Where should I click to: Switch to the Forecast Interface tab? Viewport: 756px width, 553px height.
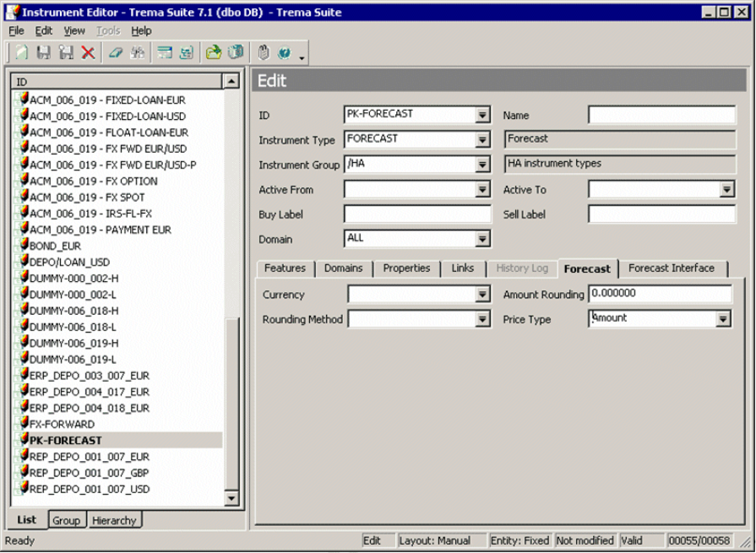(x=672, y=268)
